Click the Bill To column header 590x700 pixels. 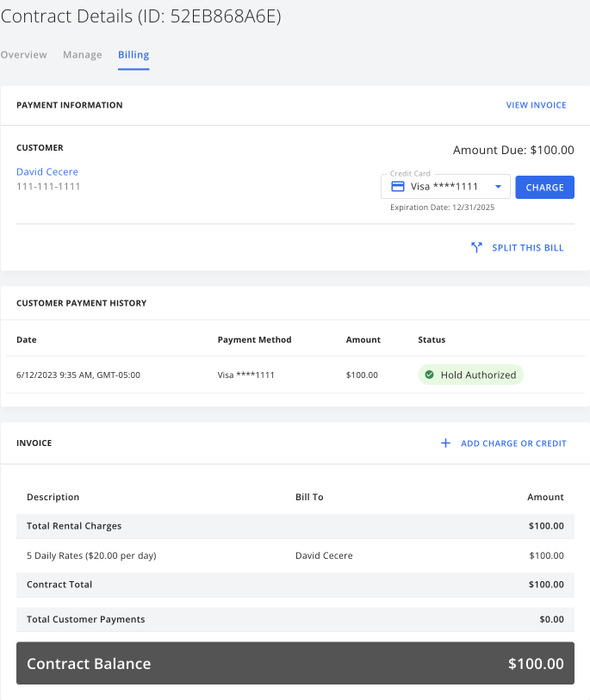tap(309, 497)
